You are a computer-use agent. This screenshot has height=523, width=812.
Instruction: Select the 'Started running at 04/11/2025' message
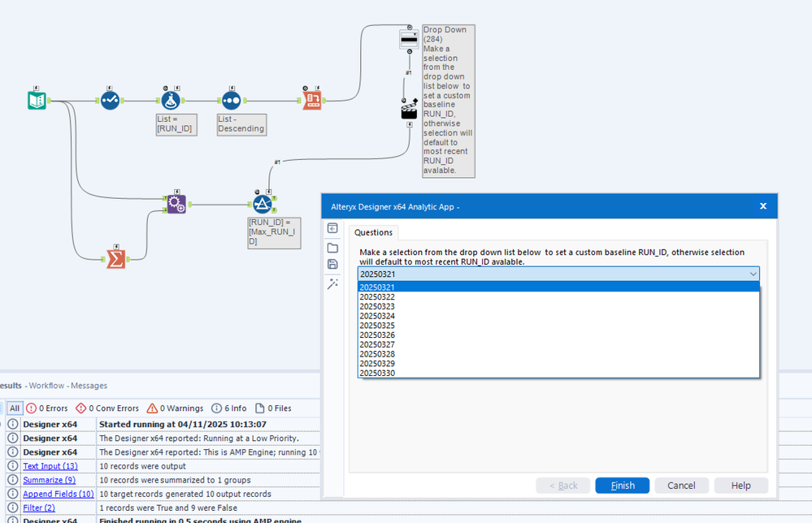pyautogui.click(x=183, y=424)
